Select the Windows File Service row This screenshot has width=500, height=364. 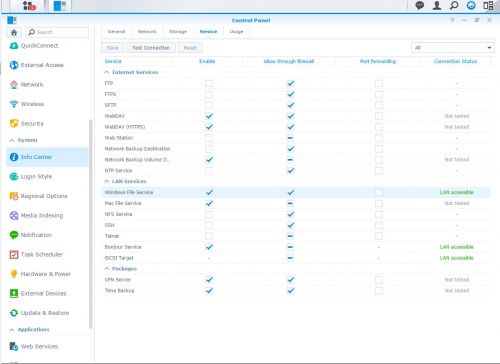(x=296, y=192)
